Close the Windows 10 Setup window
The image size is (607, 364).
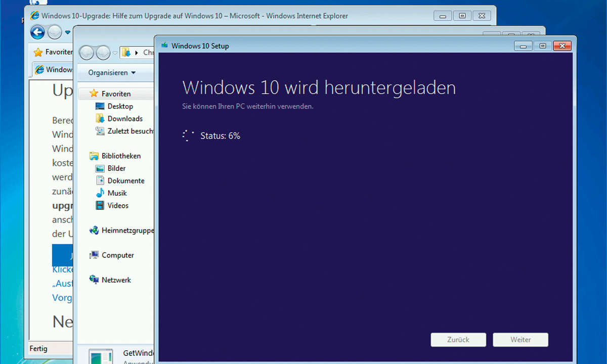click(562, 46)
